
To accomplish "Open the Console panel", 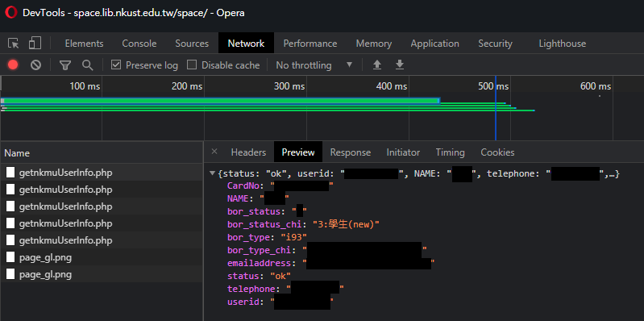I will point(139,44).
